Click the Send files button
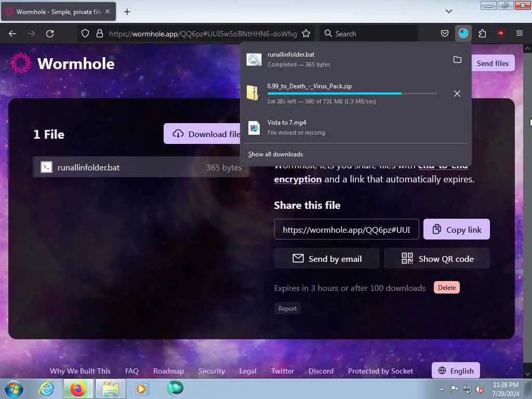The image size is (532, 399). [x=493, y=63]
